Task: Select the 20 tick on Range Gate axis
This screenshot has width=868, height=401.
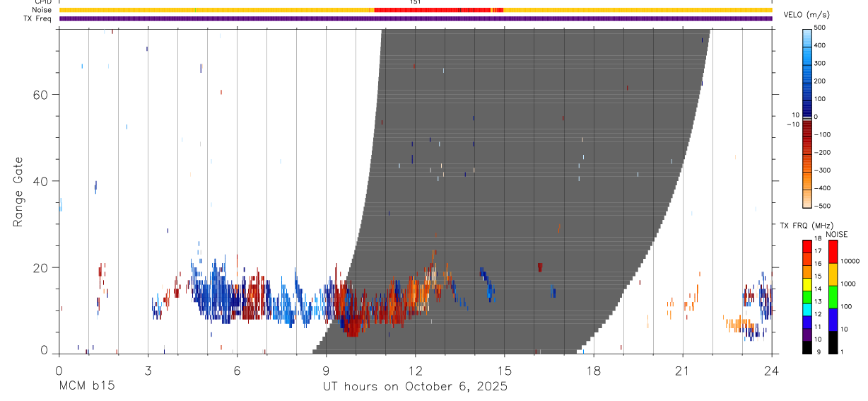Action: pos(39,267)
